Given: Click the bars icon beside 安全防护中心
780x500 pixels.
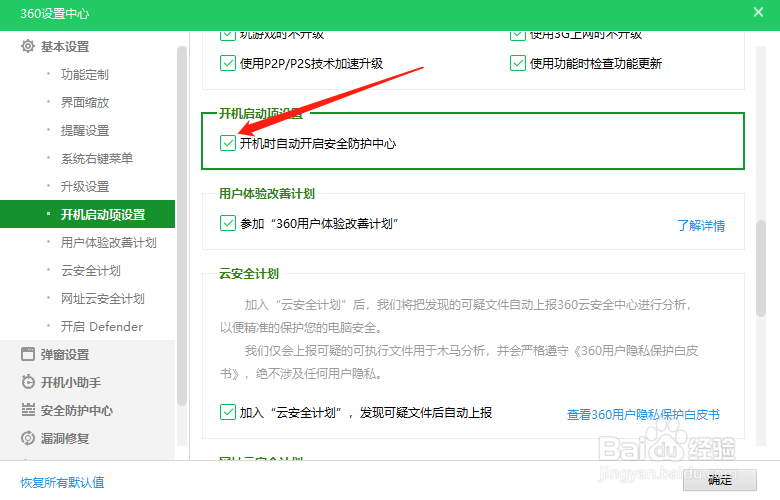Looking at the screenshot, I should pyautogui.click(x=28, y=410).
